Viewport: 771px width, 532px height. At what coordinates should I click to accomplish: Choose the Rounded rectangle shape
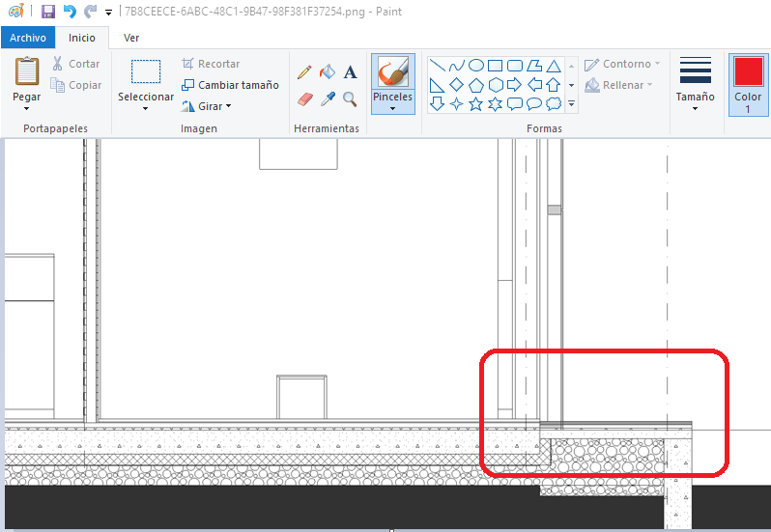(x=515, y=66)
